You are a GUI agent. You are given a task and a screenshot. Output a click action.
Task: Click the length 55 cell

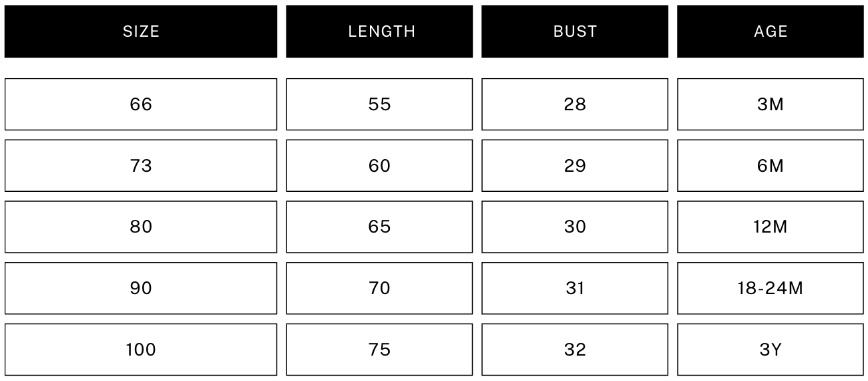[x=379, y=104]
